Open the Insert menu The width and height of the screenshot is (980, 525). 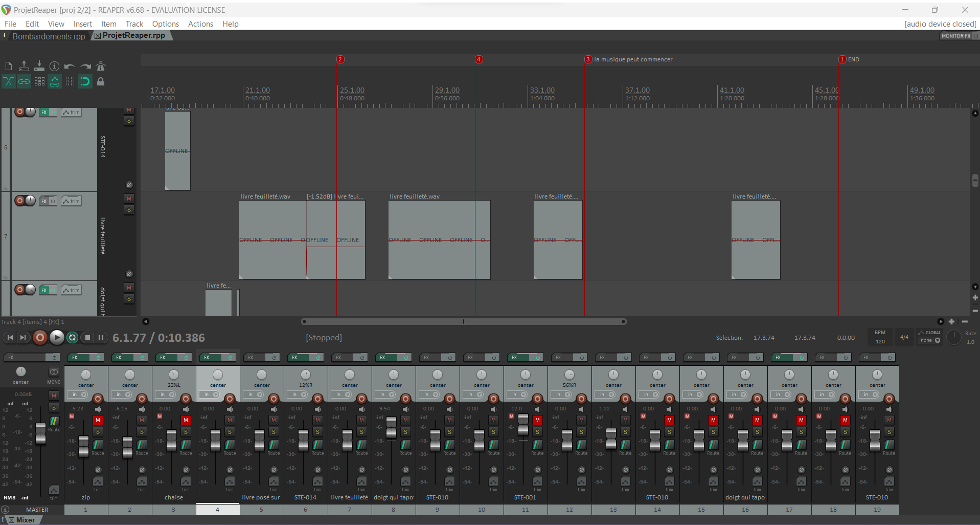point(82,24)
